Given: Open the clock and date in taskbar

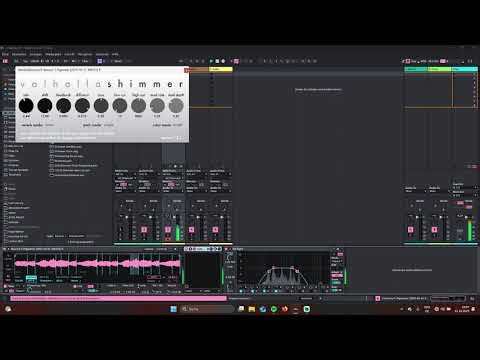Looking at the screenshot, I should click(462, 309).
